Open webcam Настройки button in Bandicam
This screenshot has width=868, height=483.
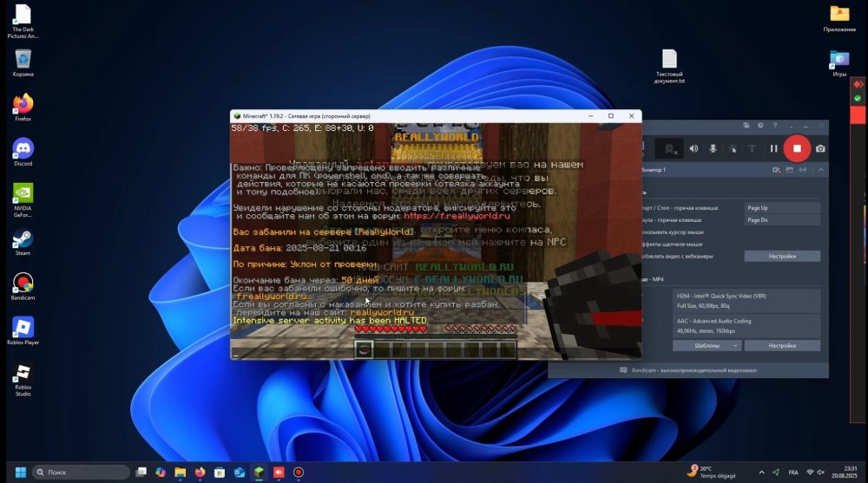tap(782, 256)
